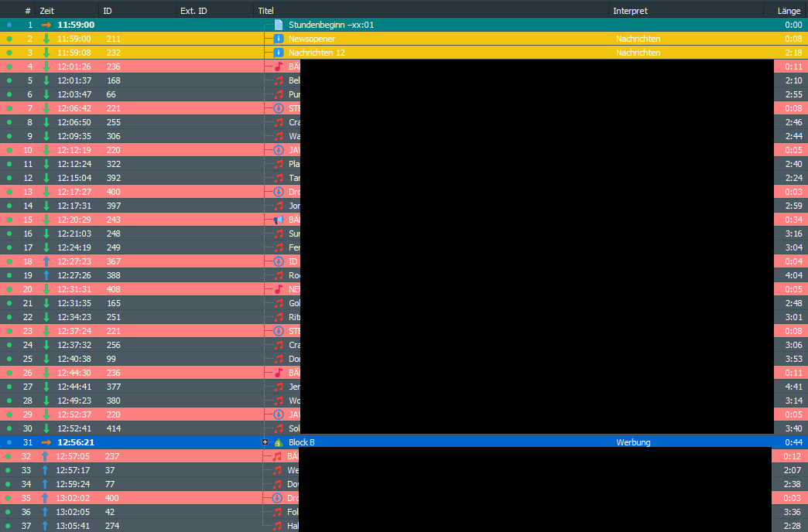
Task: Click the music icon in row 12:49:23
Action: tap(279, 400)
